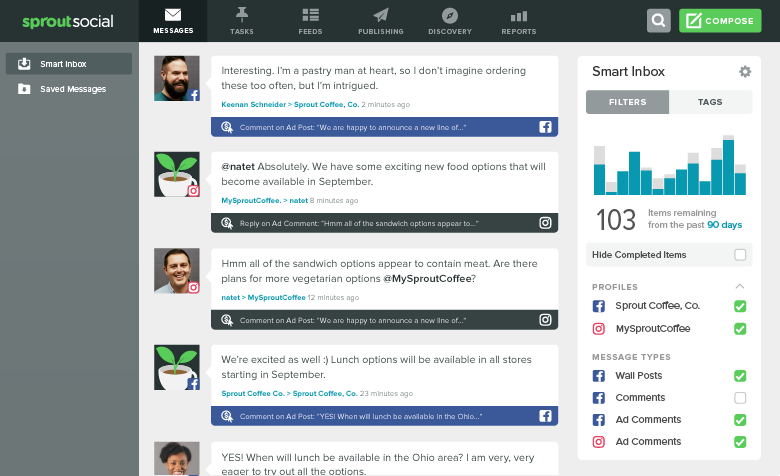
Task: Click ad-click icon on natet's comment bar
Action: coord(227,320)
